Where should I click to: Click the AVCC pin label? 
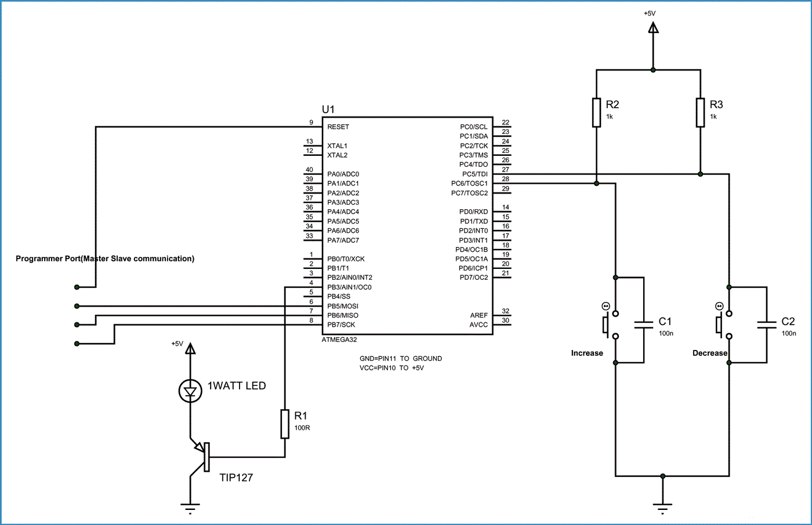tap(478, 325)
